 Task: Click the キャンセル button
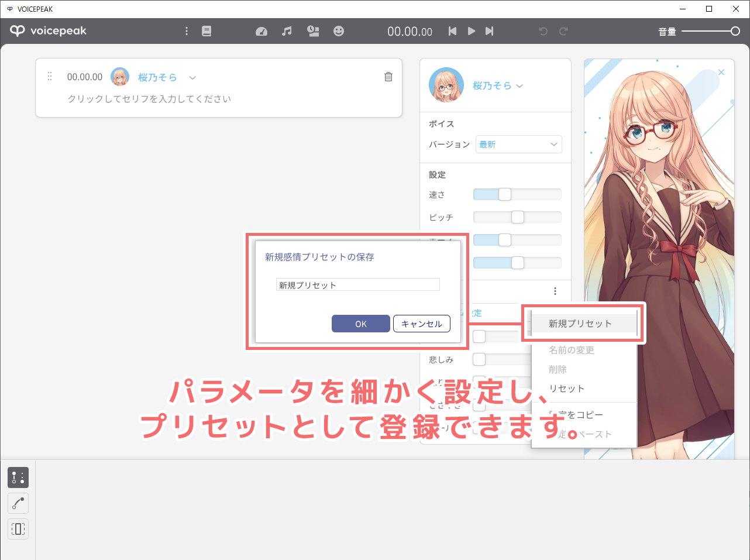422,324
